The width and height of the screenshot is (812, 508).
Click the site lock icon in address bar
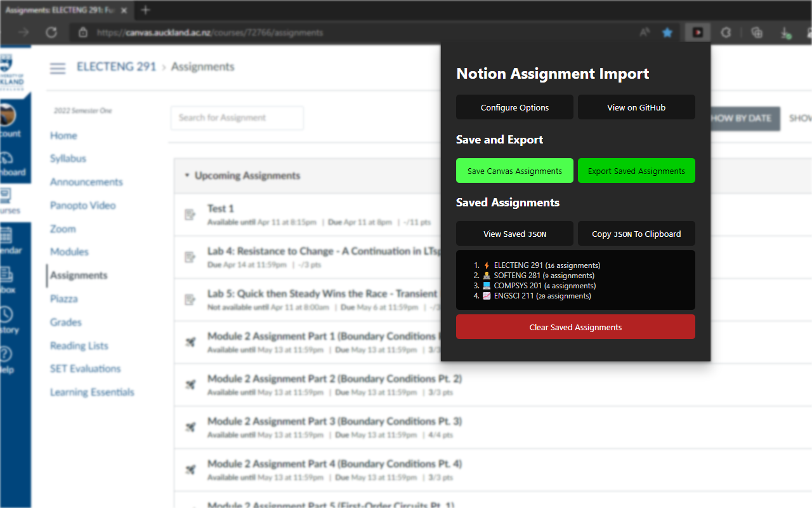82,32
